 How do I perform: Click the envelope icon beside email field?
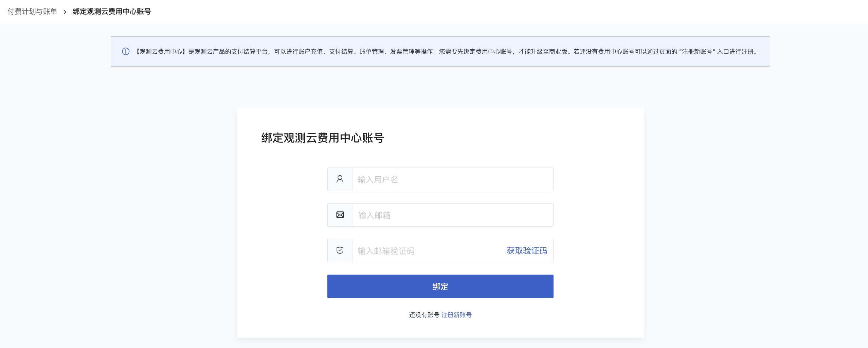point(340,215)
